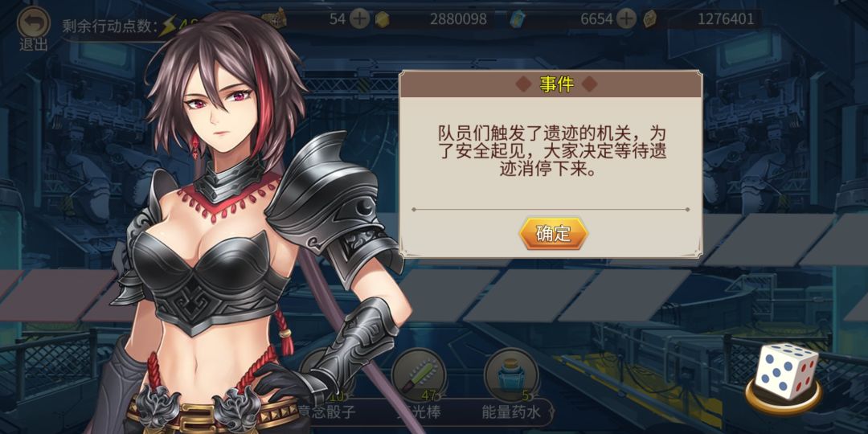
Task: Click the 剩余行动点数 label
Action: pyautogui.click(x=109, y=26)
